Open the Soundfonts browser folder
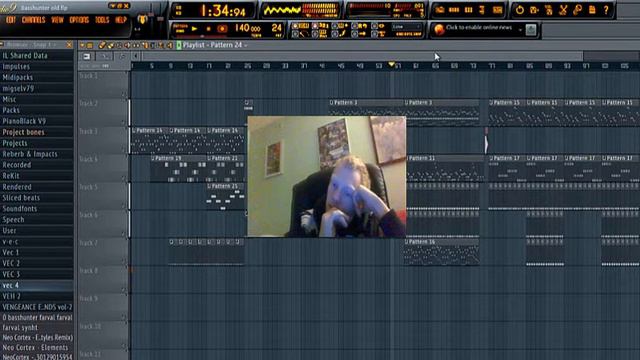This screenshot has width=640, height=360. coord(37,209)
